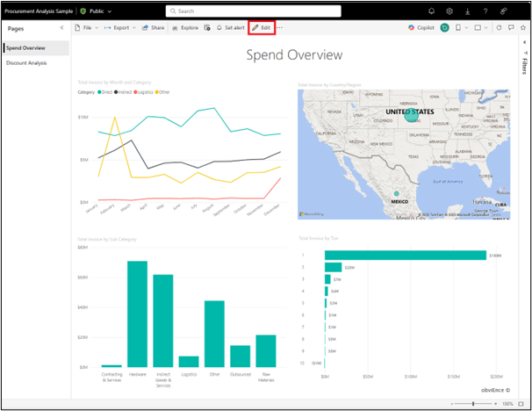Select the Indirect Goods & Services bar
This screenshot has width=532, height=411.
tap(163, 321)
